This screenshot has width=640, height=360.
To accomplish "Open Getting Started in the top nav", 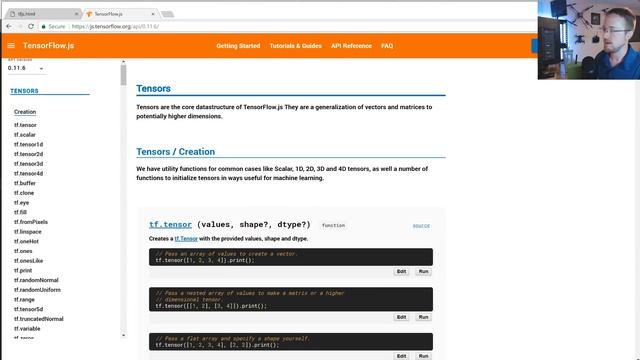I will [x=238, y=46].
